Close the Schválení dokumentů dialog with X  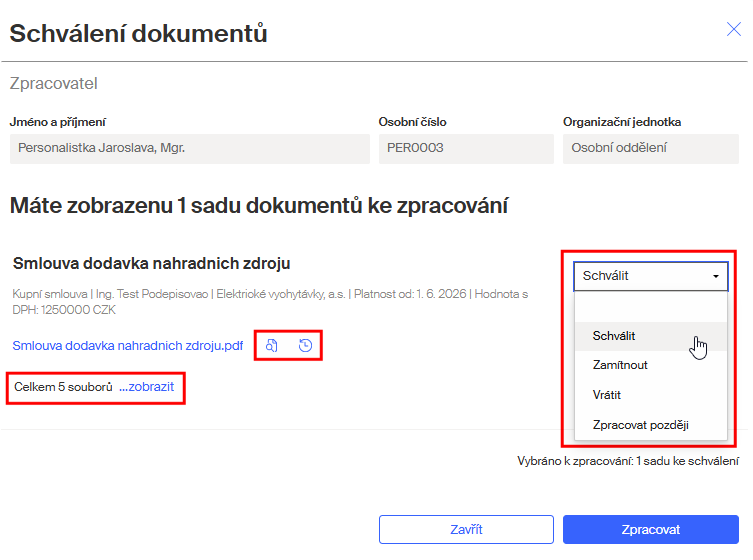point(733,29)
